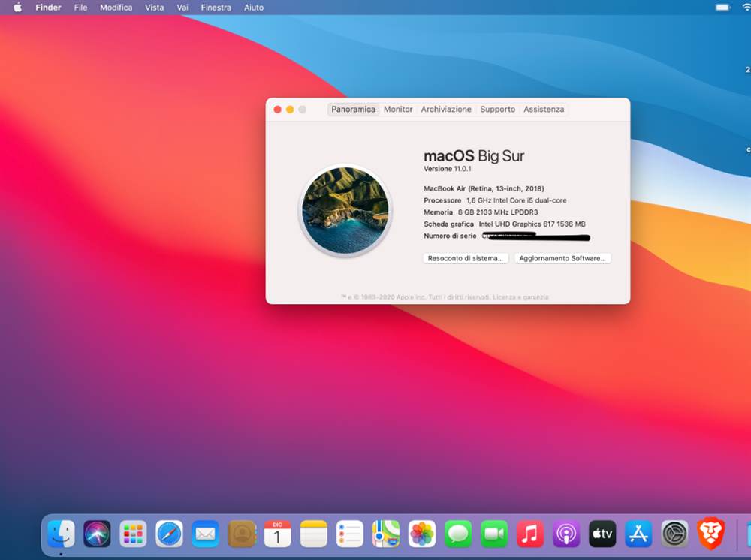Open the Mail app icon

206,534
